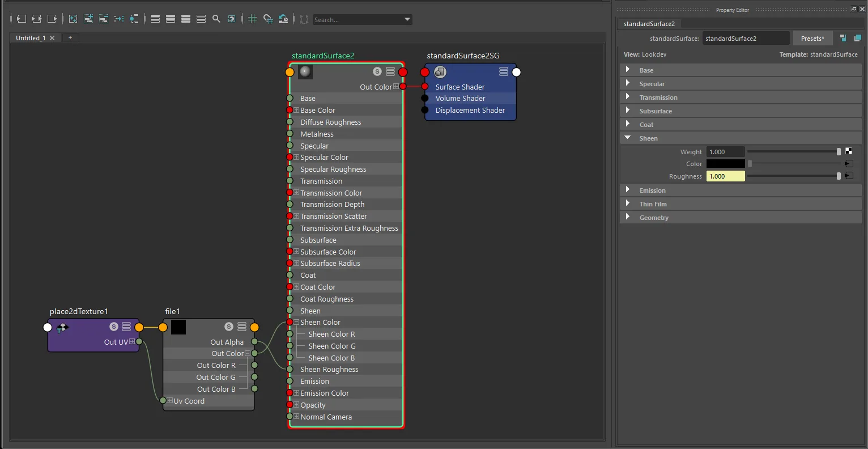Screen dimensions: 868x449
Task: Expand the Base section in Property Editor
Action: point(627,70)
